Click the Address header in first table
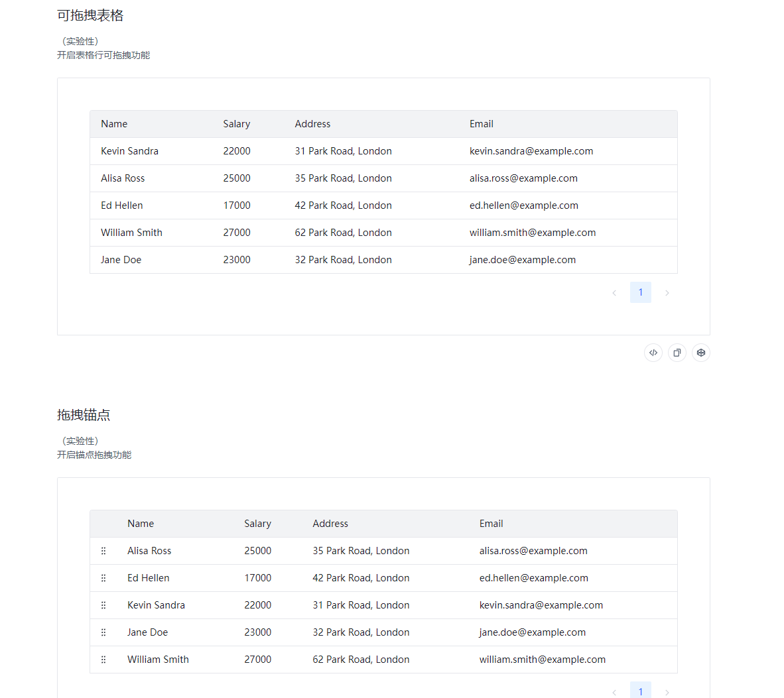The width and height of the screenshot is (784, 698). pos(312,124)
